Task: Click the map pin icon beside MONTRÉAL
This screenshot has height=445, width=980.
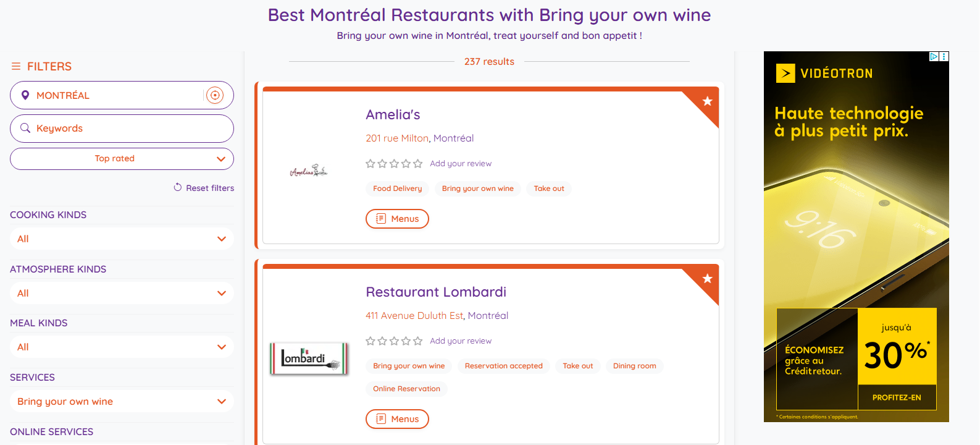Action: click(x=25, y=95)
